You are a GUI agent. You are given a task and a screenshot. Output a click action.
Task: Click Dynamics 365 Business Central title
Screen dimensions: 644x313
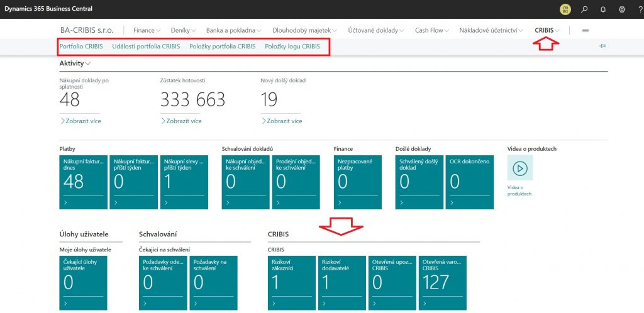click(x=48, y=9)
